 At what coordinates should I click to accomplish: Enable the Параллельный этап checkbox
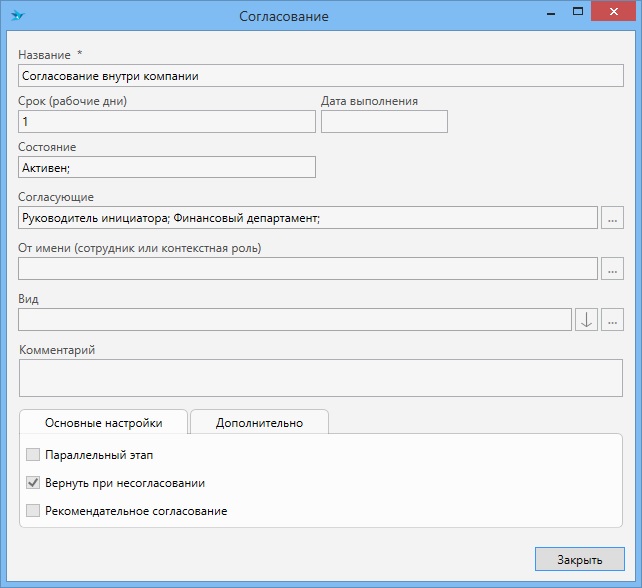34,455
